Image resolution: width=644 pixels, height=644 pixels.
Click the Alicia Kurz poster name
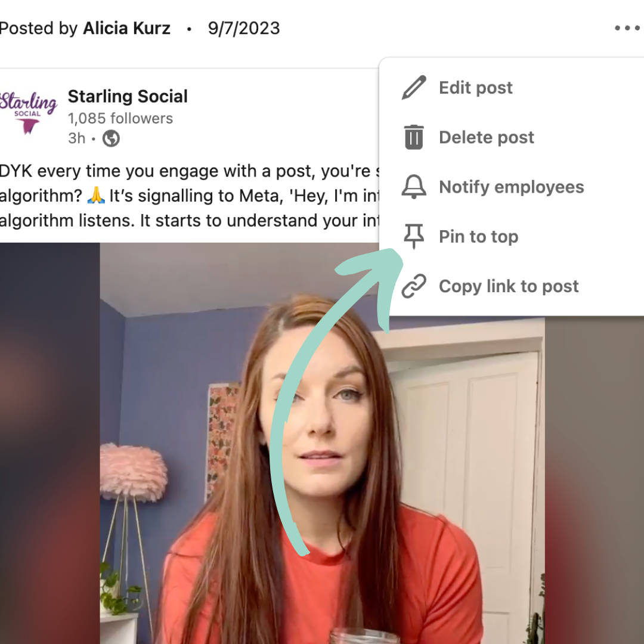pyautogui.click(x=126, y=29)
